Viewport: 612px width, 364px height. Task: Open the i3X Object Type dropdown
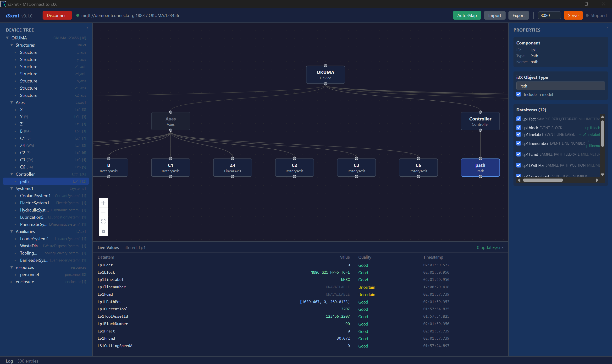[561, 86]
